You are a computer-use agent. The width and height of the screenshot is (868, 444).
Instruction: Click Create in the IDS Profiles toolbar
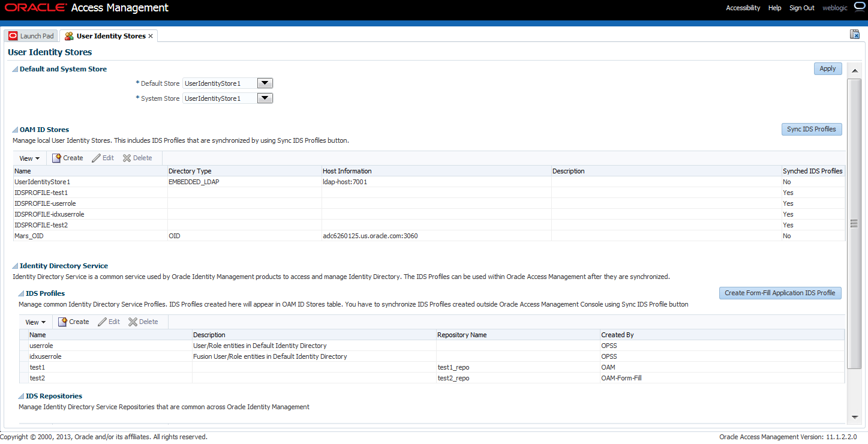pos(73,322)
